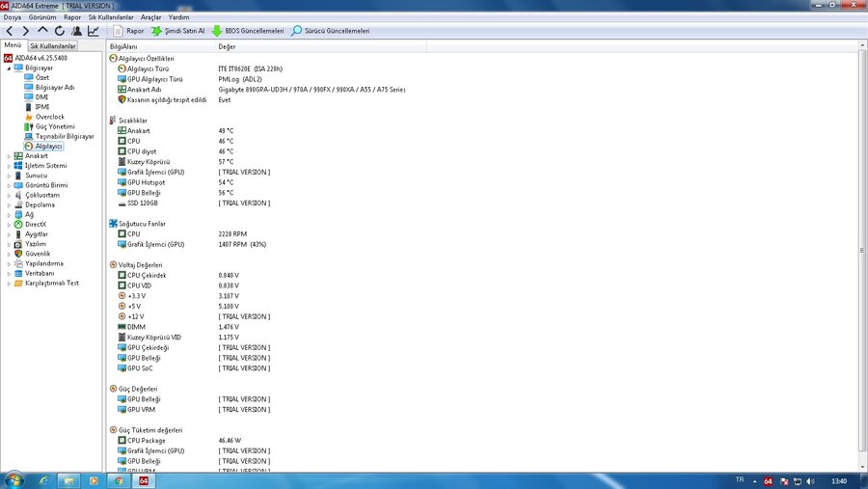The image size is (868, 489).
Task: Click the AIDA64 tray icon
Action: [x=768, y=481]
